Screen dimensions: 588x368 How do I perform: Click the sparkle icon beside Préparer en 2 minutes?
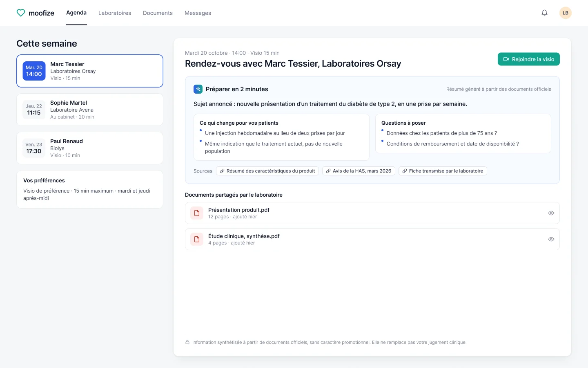[198, 89]
